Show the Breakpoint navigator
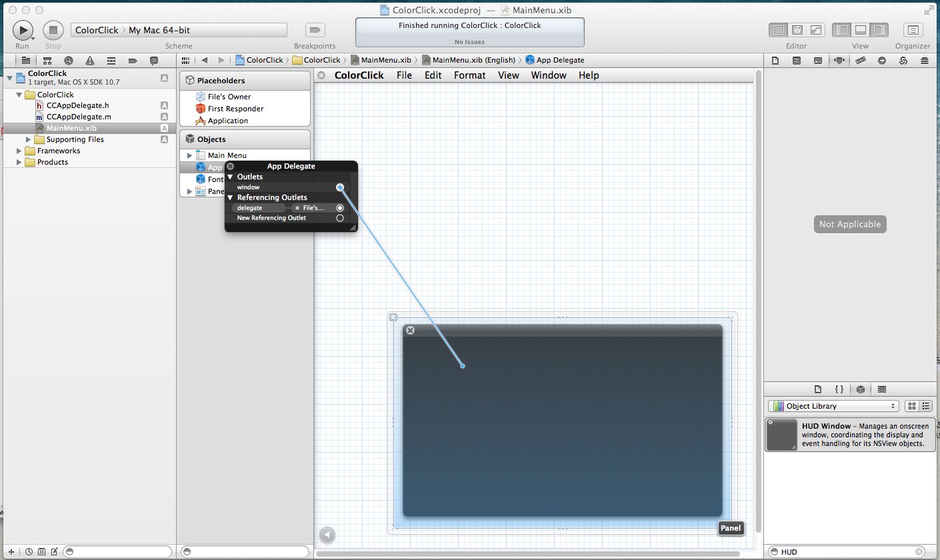The width and height of the screenshot is (940, 560). [133, 60]
